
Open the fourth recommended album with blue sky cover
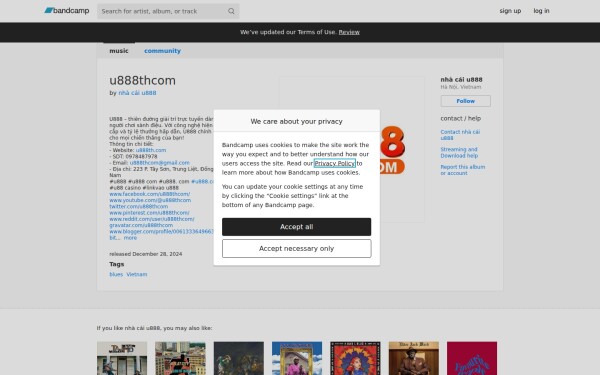297,358
